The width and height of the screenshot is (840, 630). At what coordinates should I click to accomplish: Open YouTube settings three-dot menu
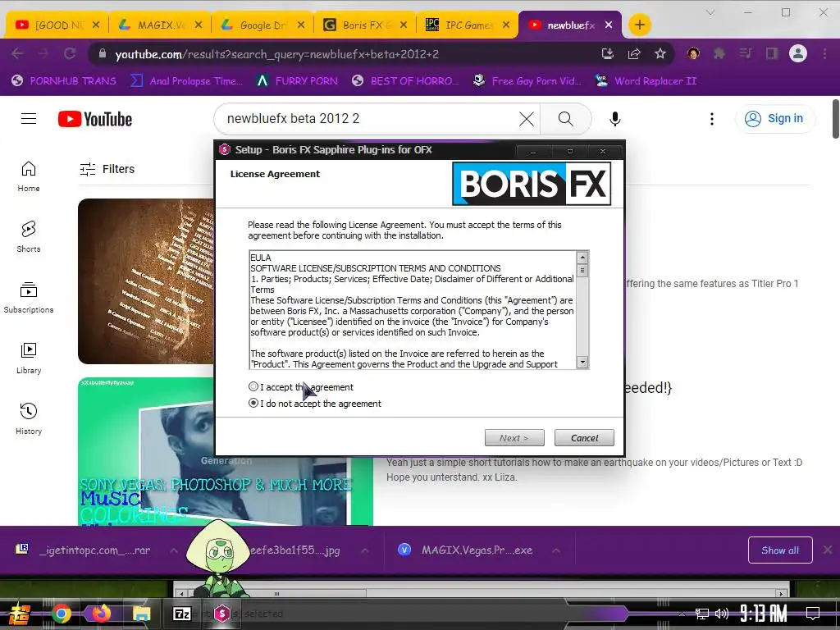point(711,119)
